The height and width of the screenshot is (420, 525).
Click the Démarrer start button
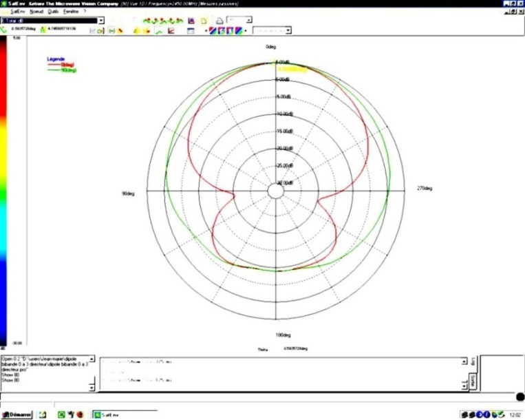pyautogui.click(x=17, y=414)
